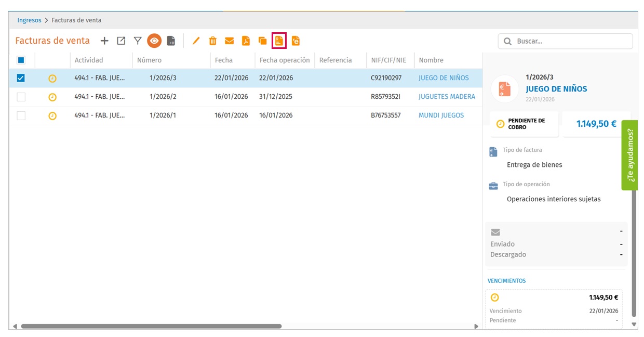644x337 pixels.
Task: Uncheck the checkbox for invoice 1/2026/3
Action: (x=21, y=78)
